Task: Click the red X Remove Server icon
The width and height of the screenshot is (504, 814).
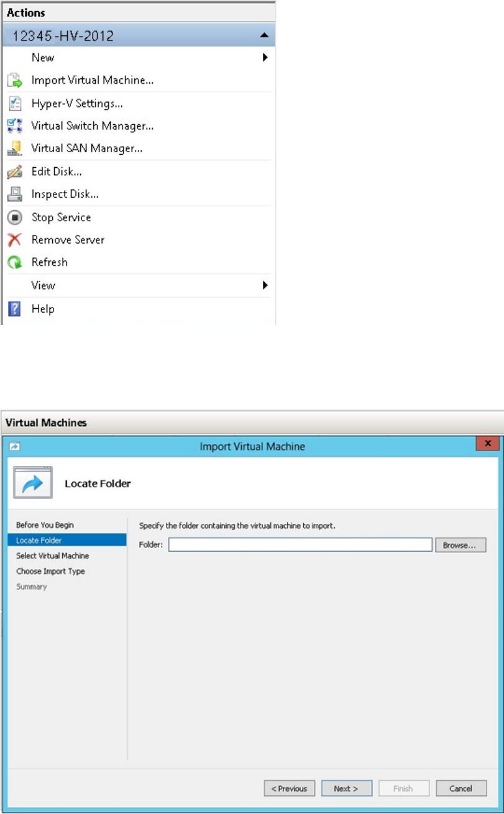Action: point(14,240)
